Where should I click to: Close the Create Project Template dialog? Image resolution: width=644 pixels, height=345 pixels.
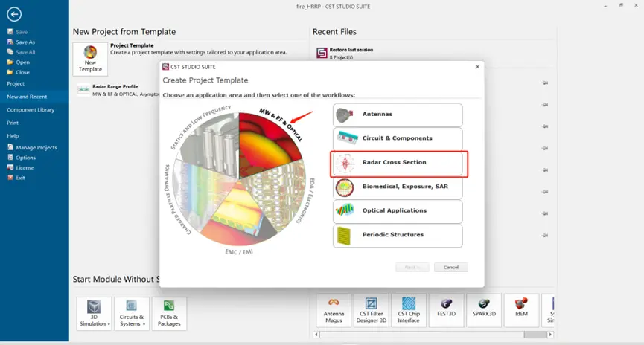477,67
